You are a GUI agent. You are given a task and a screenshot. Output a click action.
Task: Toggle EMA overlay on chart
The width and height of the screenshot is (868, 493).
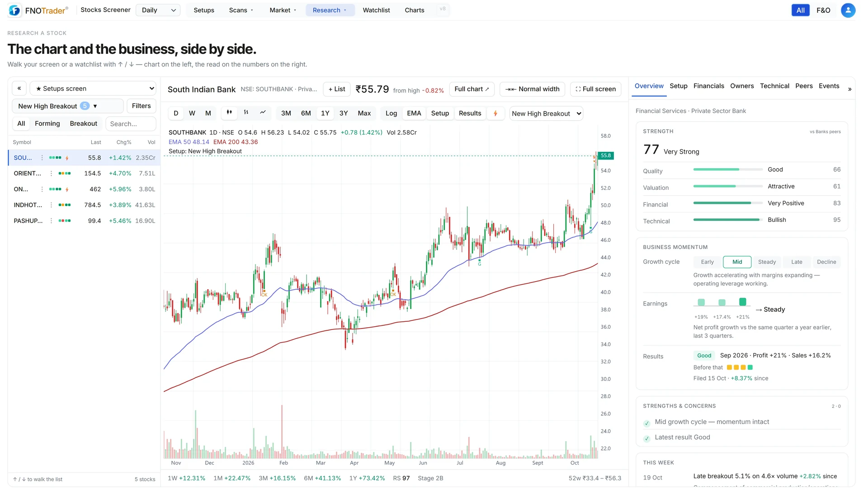[x=414, y=113]
